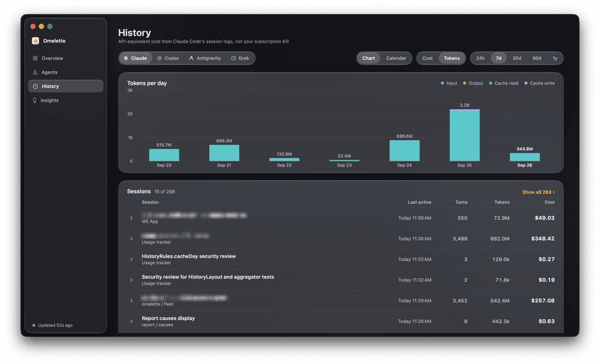This screenshot has height=364, width=600.
Task: Click the 'report / causes' subtitle
Action: tap(157, 325)
